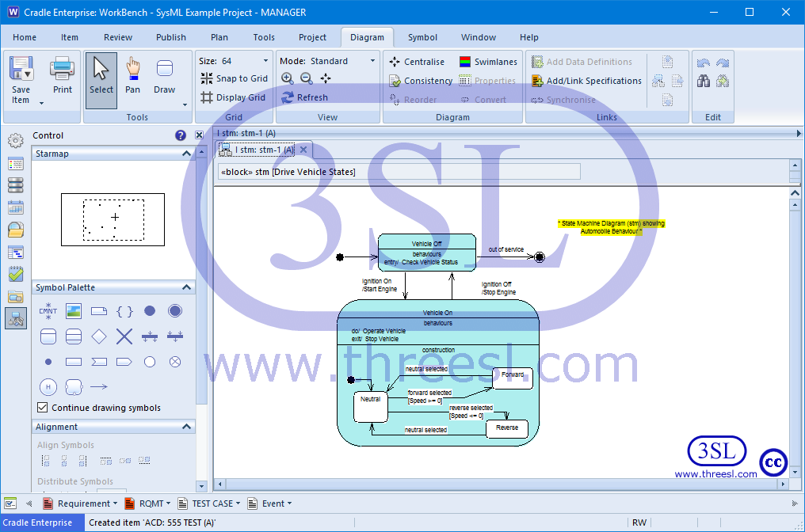805x532 pixels.
Task: Click the green checkmark icon in sidebar
Action: pyautogui.click(x=15, y=275)
